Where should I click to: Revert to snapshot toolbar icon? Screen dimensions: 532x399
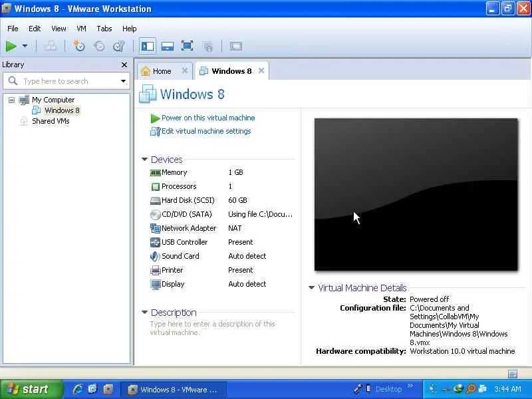point(99,46)
